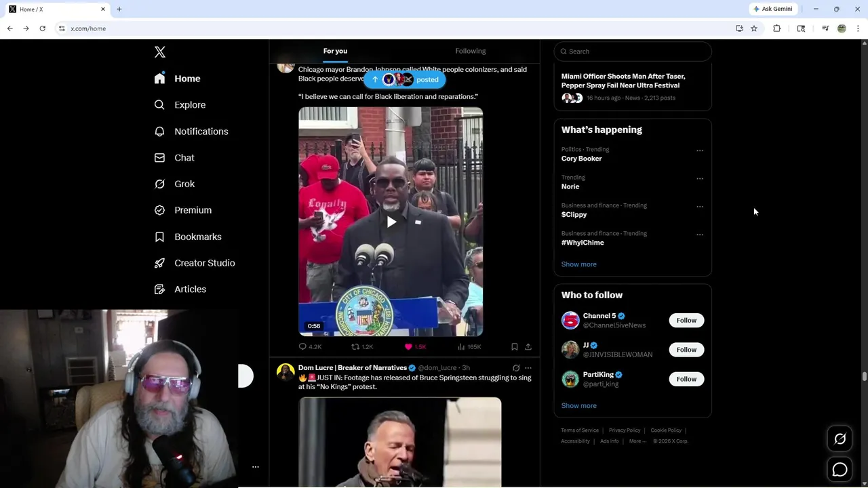Switch to the For you tab
The height and width of the screenshot is (488, 868).
pyautogui.click(x=335, y=51)
